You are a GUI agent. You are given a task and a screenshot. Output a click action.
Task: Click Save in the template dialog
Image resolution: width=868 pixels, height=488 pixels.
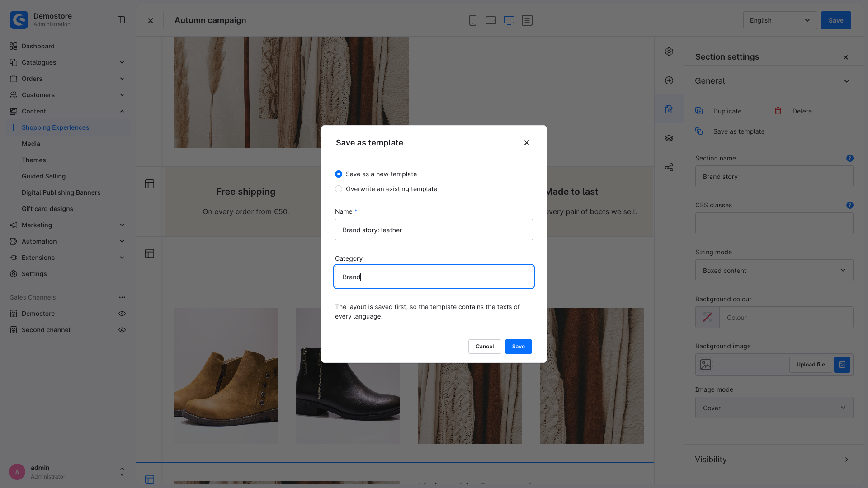point(518,347)
